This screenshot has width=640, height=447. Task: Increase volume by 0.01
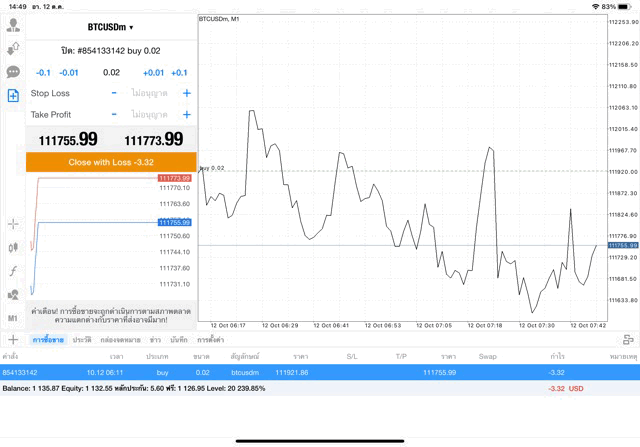click(x=153, y=72)
